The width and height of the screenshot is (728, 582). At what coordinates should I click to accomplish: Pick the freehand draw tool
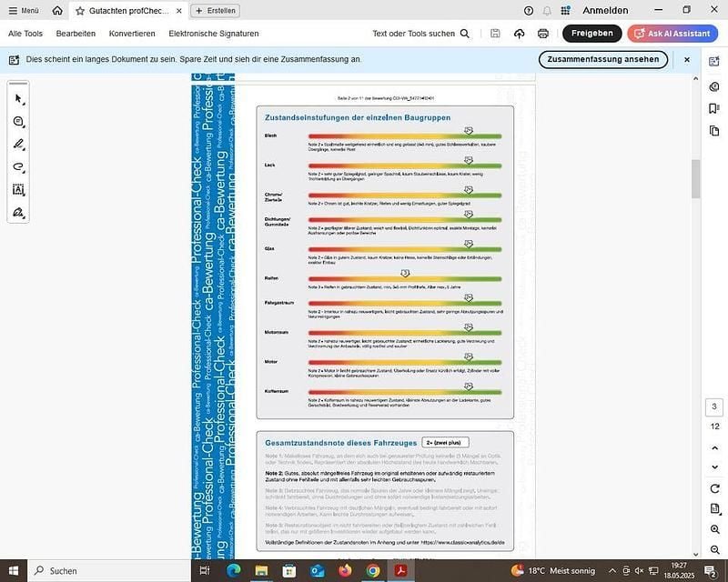18,167
